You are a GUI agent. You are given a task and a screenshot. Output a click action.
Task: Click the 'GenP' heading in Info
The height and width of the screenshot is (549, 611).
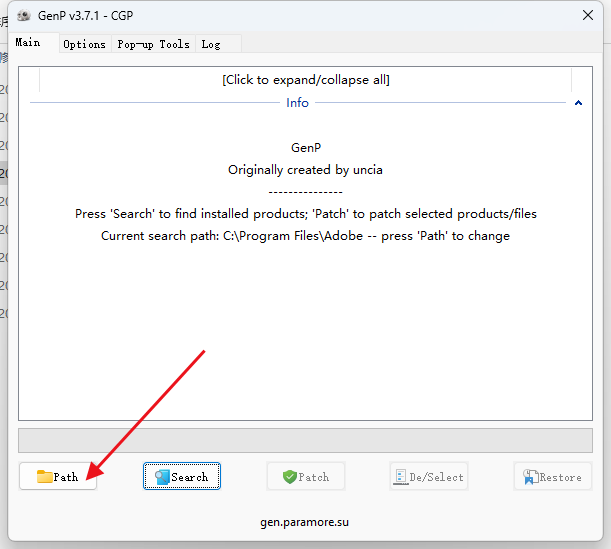[x=306, y=148]
